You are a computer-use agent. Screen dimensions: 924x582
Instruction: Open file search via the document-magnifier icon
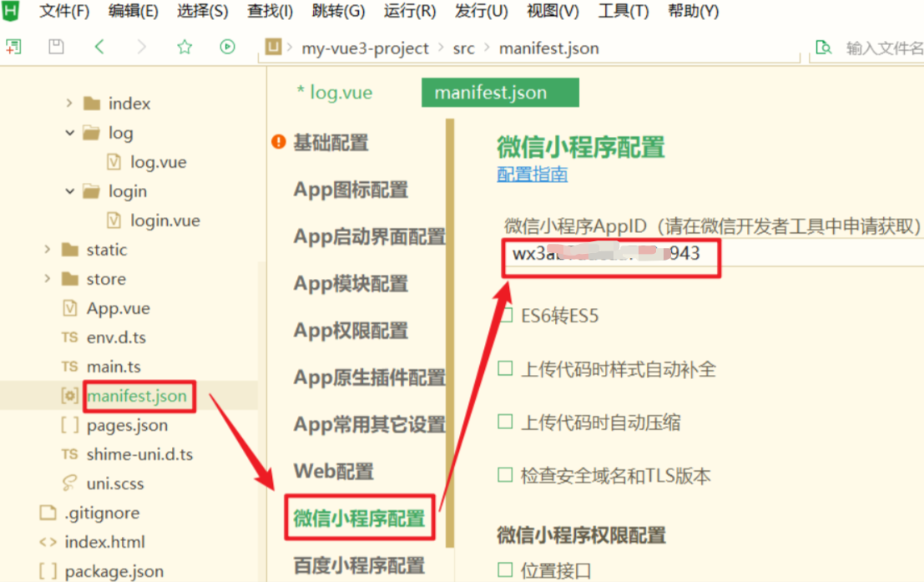pos(823,48)
